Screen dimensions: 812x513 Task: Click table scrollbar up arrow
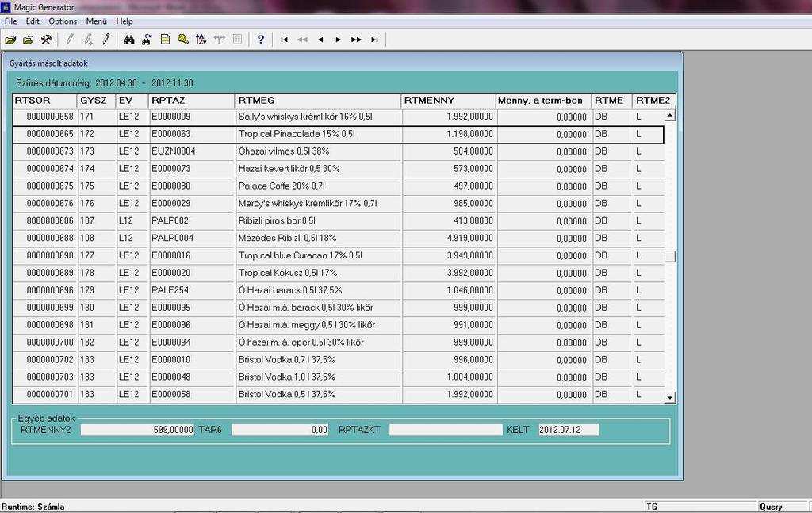669,116
